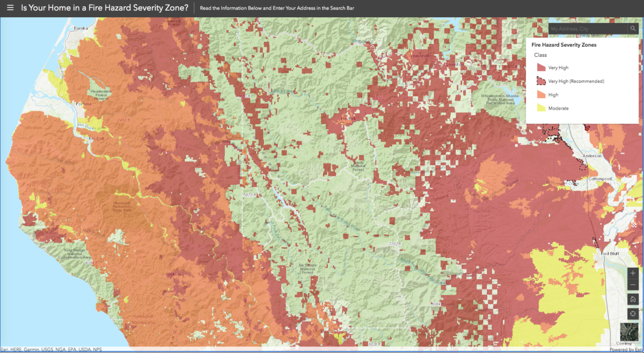Viewport: 644px width, 353px height.
Task: Click the page title about Fire Hazard Zones
Action: coord(105,8)
